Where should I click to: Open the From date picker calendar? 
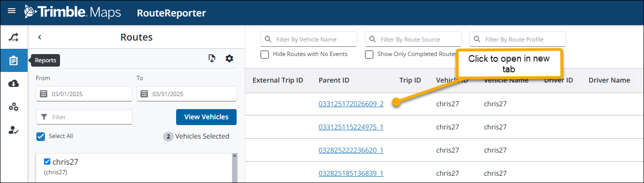pyautogui.click(x=43, y=94)
